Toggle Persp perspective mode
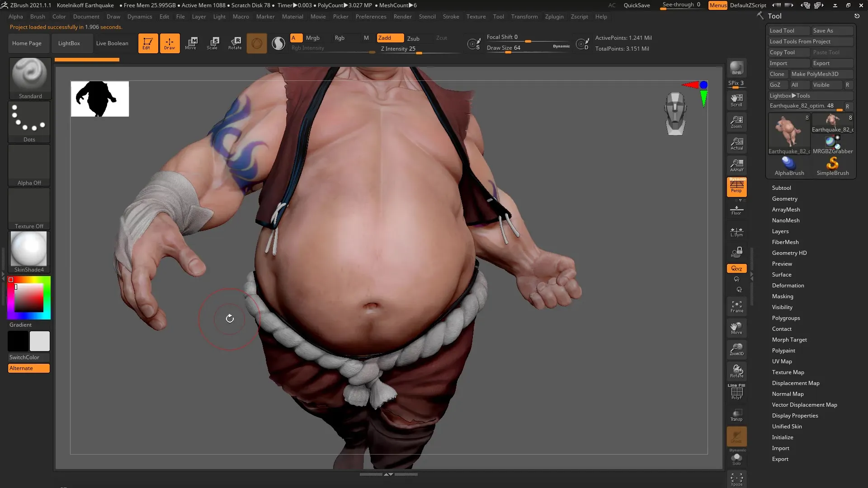The image size is (868, 488). click(736, 187)
